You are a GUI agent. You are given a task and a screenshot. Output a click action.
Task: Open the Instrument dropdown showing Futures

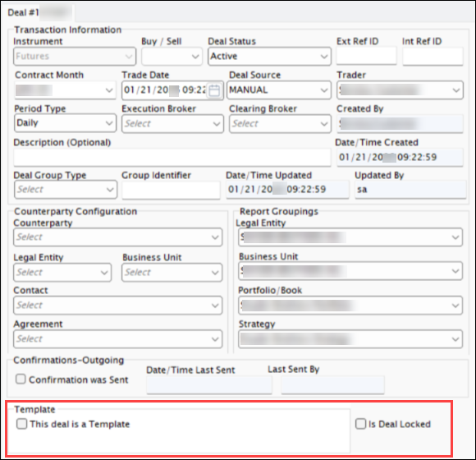click(x=75, y=56)
